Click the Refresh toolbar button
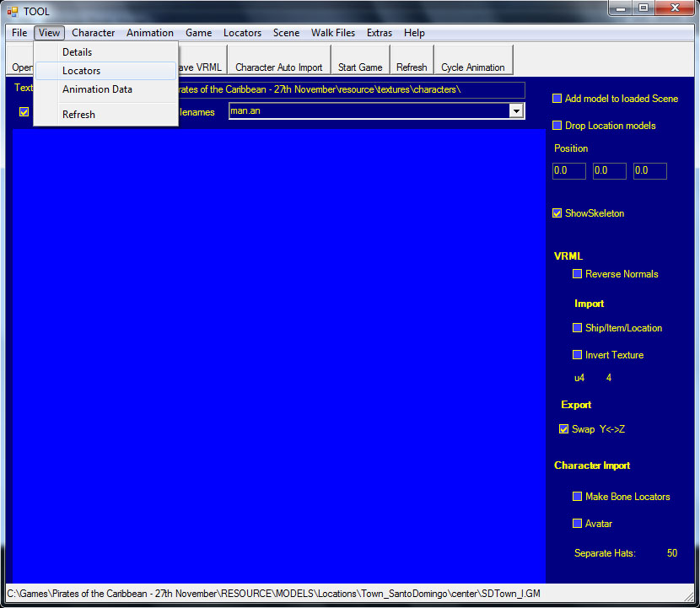 412,60
